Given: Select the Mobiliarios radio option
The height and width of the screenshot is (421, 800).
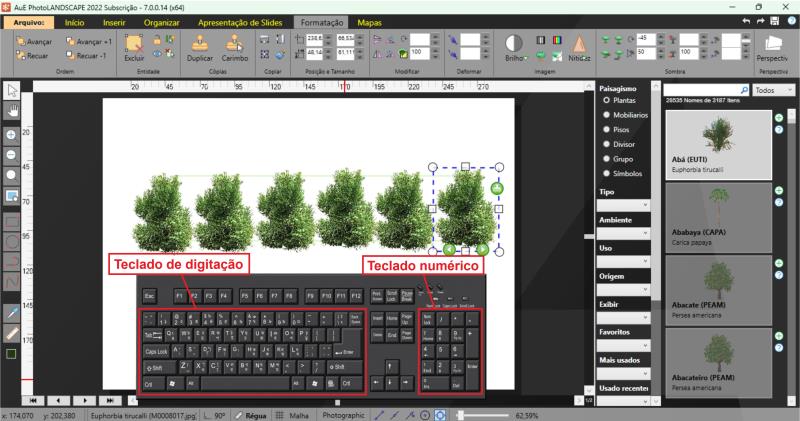Looking at the screenshot, I should [607, 115].
